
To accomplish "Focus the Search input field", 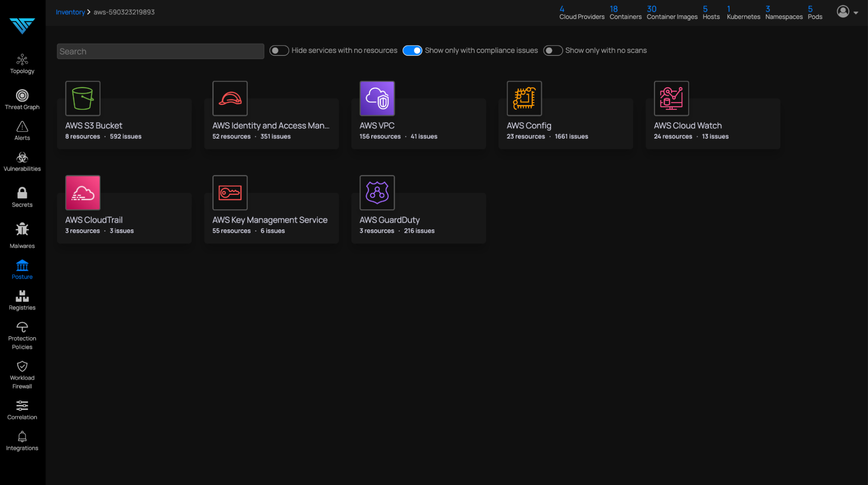I will pyautogui.click(x=160, y=51).
